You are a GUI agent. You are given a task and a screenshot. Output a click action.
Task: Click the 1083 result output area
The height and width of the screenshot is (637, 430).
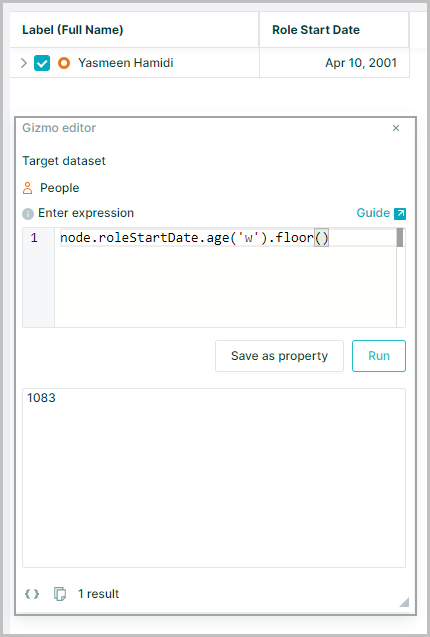[214, 478]
